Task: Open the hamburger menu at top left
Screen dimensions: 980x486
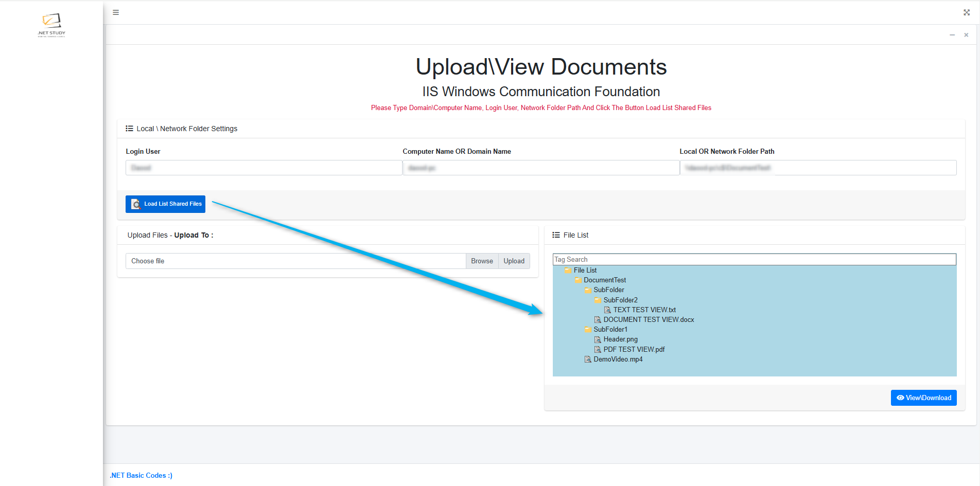Action: tap(115, 12)
